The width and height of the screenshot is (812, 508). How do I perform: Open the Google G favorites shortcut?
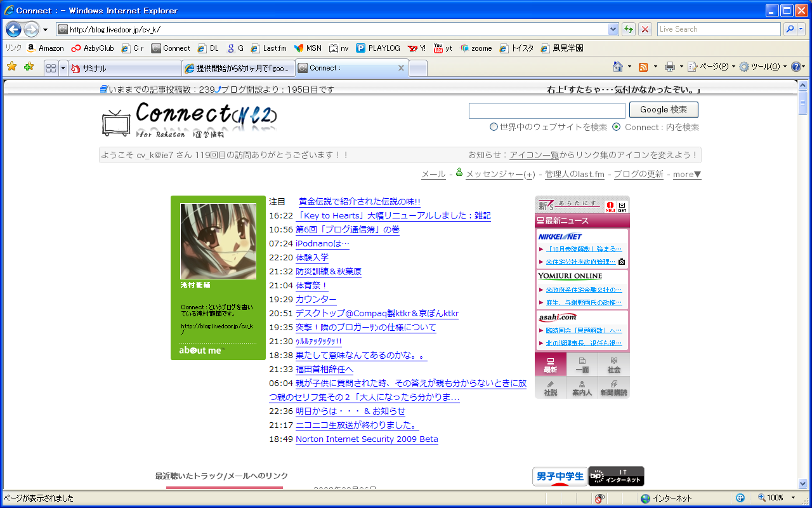235,48
